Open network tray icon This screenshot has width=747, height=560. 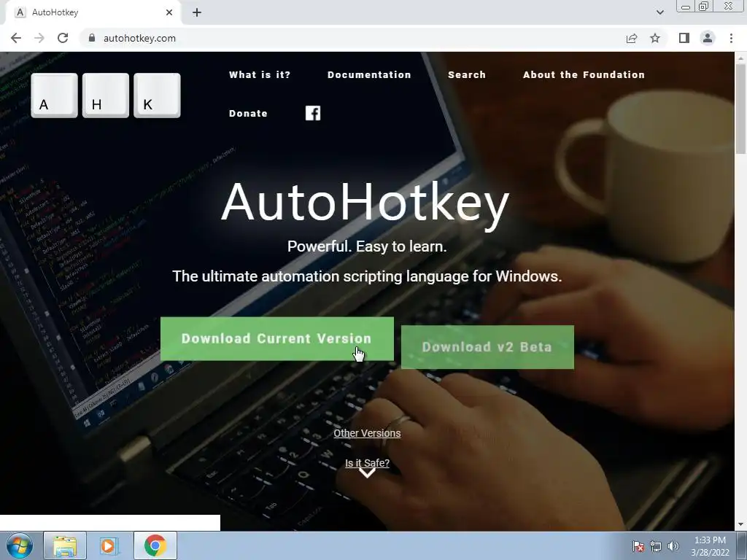656,546
